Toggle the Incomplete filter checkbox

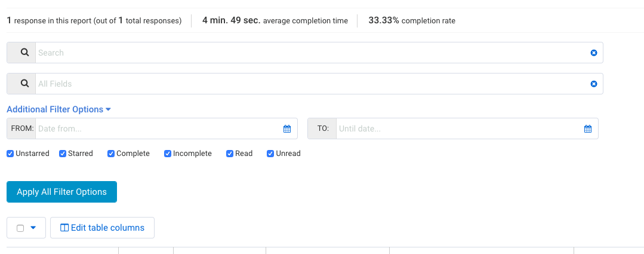[168, 154]
